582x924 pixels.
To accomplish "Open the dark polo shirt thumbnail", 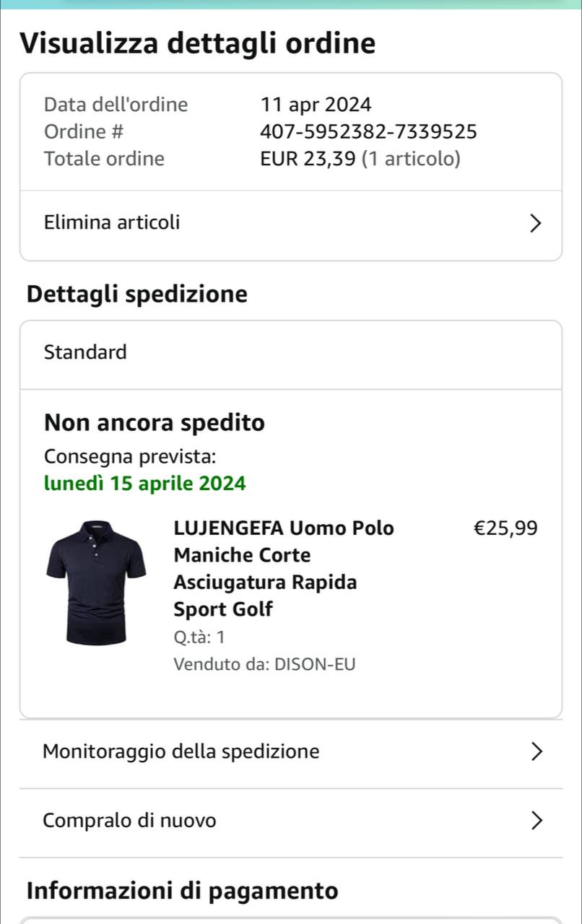I will (x=96, y=583).
